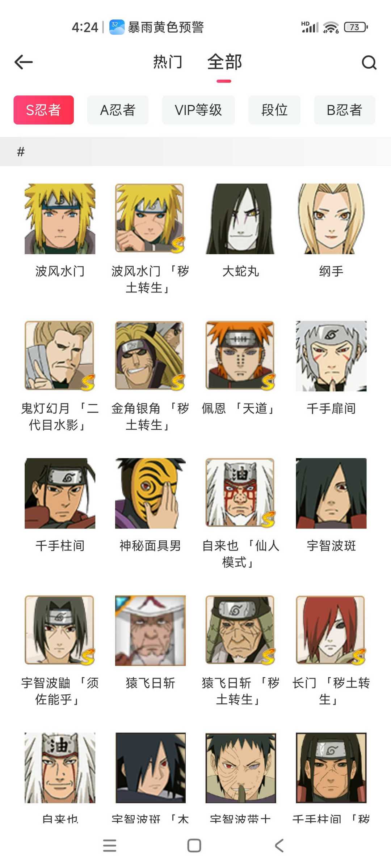
Task: Select the 纲手 character portrait
Action: pyautogui.click(x=331, y=219)
